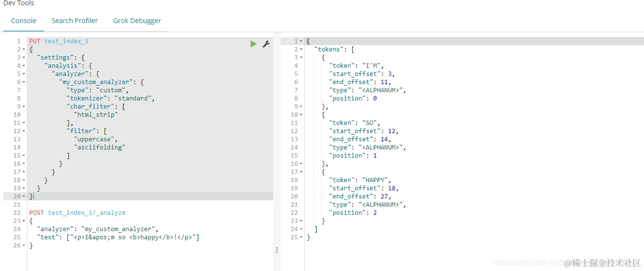Viewport: 644px width, 271px height.
Task: Click the "token": "SO" response line
Action: pyautogui.click(x=355, y=123)
